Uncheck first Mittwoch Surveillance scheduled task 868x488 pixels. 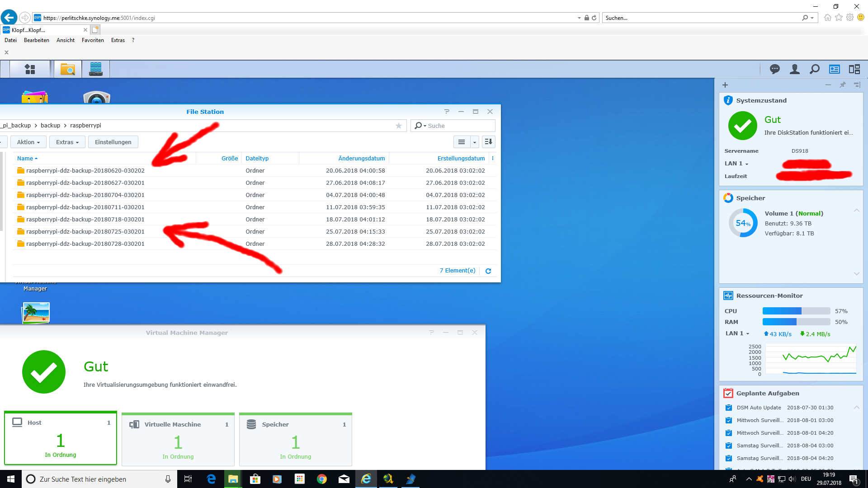(729, 420)
